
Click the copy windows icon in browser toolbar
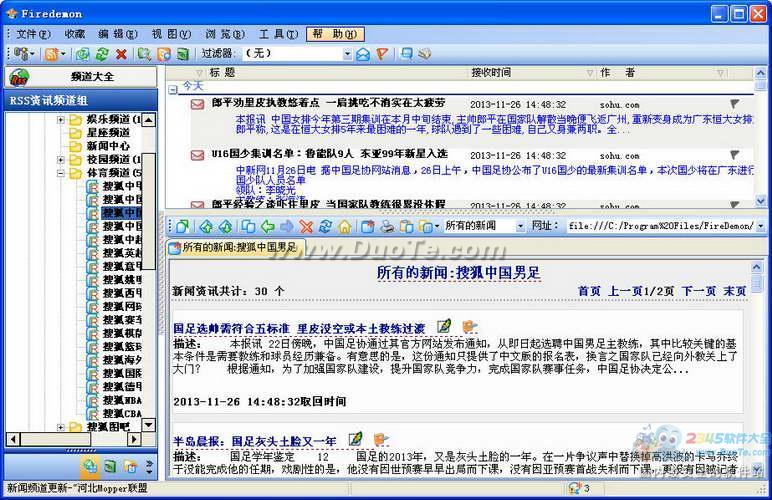(x=248, y=226)
